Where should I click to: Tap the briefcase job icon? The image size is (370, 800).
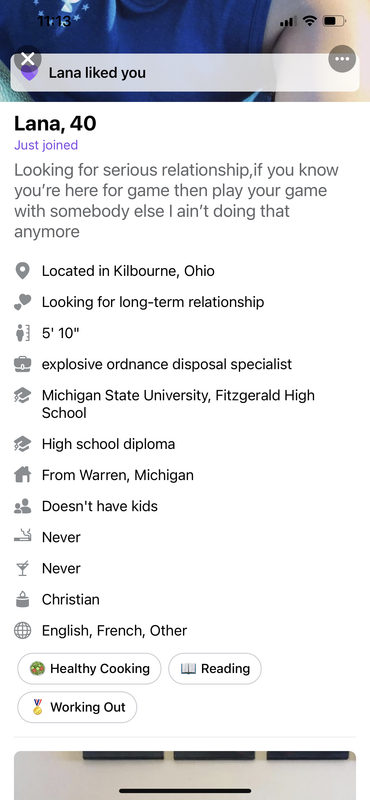[x=22, y=364]
